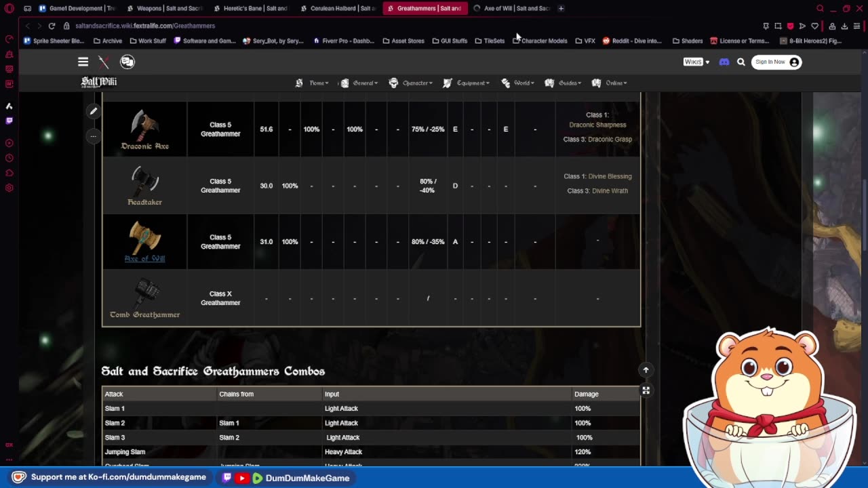Click the Draconic Axe weapon image
Viewport: 868px width, 488px height.
point(144,124)
